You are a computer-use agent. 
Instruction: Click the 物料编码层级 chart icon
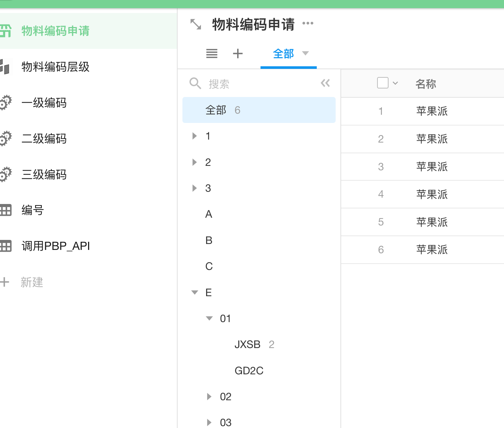point(5,67)
